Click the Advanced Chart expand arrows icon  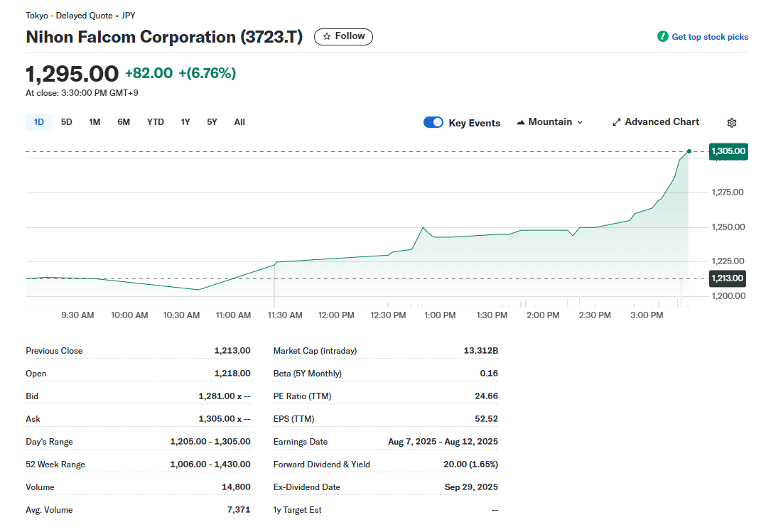[x=617, y=122]
